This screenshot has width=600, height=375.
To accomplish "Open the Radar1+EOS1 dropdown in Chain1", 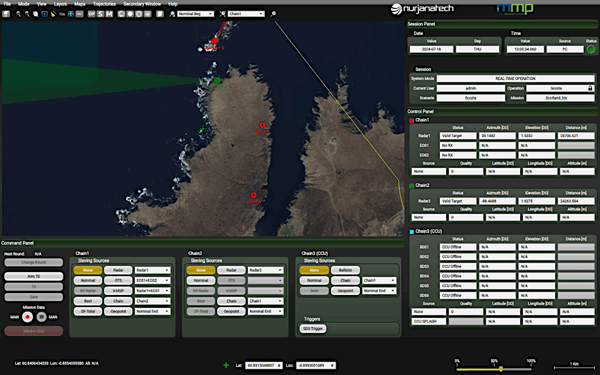I will (152, 291).
